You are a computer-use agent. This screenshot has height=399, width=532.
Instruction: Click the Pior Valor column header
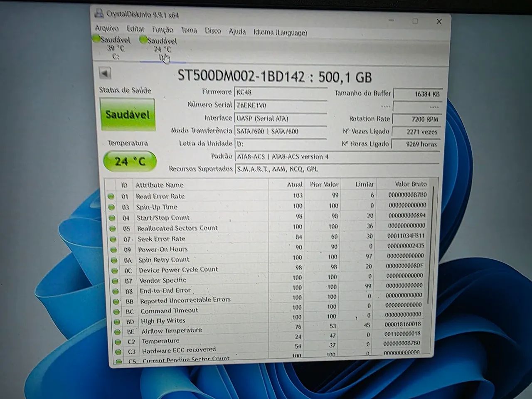click(x=324, y=184)
